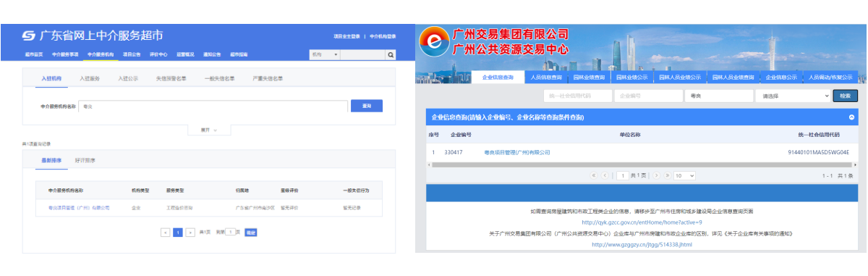Switch to the 入驻公示 tab
The width and height of the screenshot is (868, 276).
pos(128,78)
